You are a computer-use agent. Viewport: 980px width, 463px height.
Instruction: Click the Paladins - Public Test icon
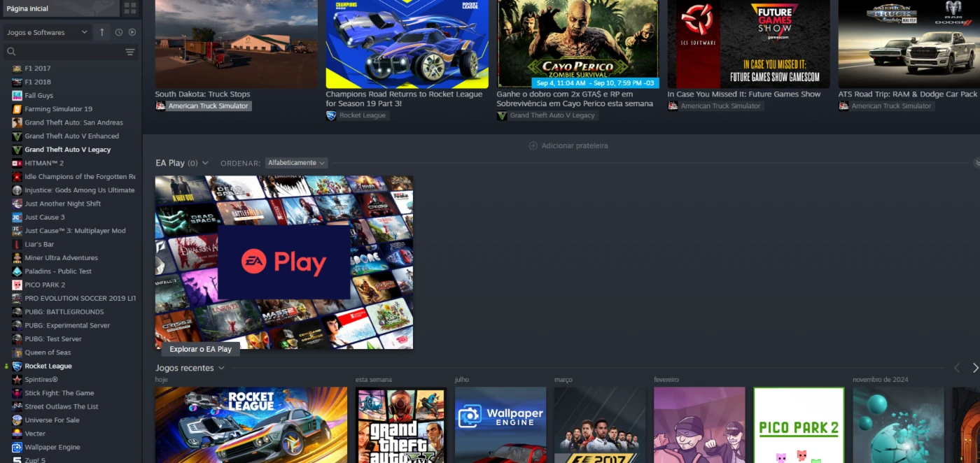[x=17, y=271]
